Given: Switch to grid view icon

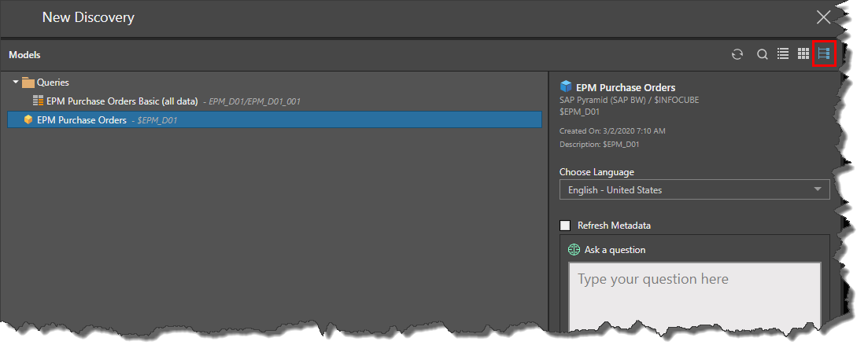Looking at the screenshot, I should tap(803, 53).
